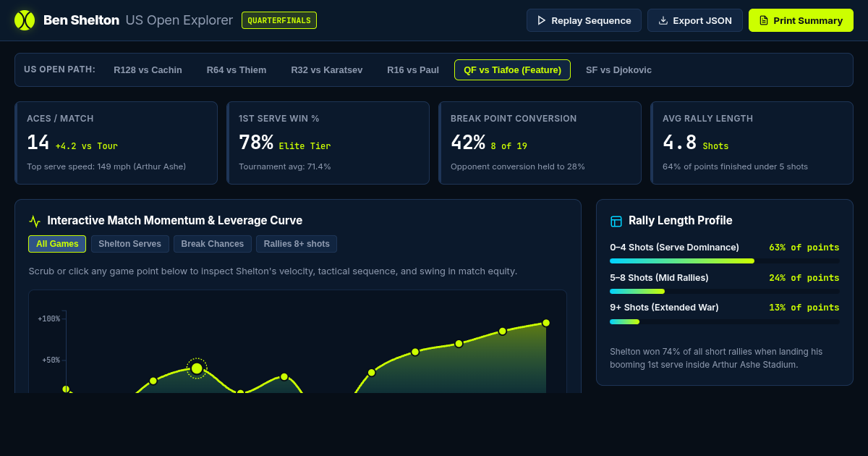
Task: Click the Ben Shelton title text
Action: [81, 20]
